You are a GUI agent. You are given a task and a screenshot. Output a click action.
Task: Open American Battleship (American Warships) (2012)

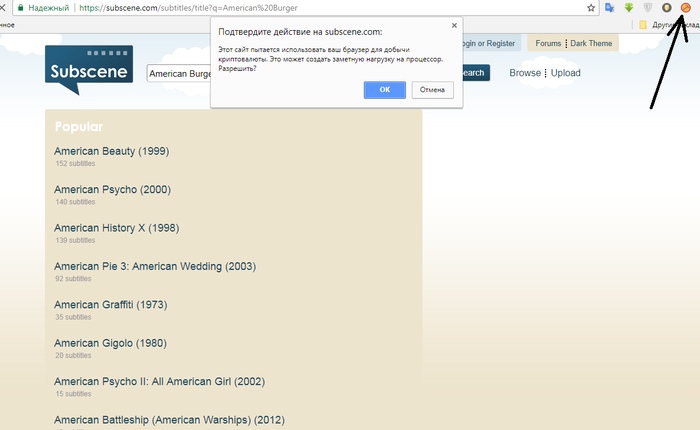click(169, 420)
